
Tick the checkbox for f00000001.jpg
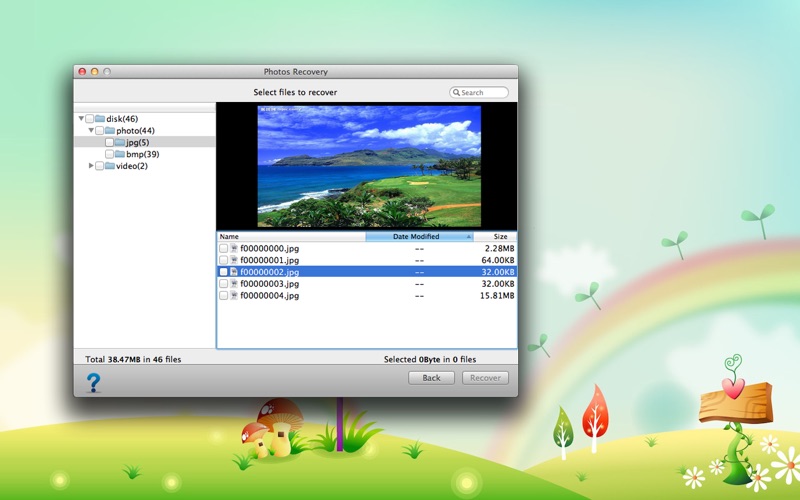click(x=223, y=260)
